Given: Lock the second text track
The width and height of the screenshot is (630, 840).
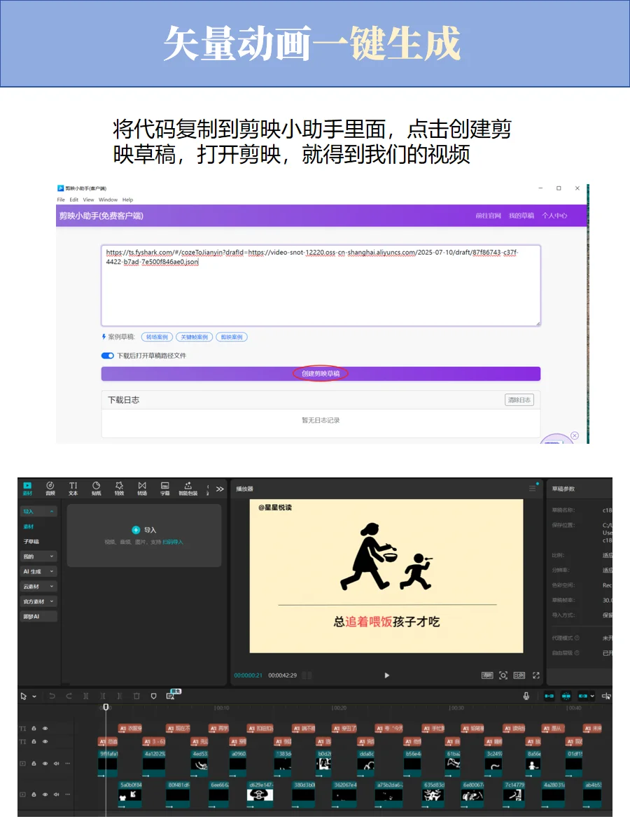Looking at the screenshot, I should (x=34, y=741).
